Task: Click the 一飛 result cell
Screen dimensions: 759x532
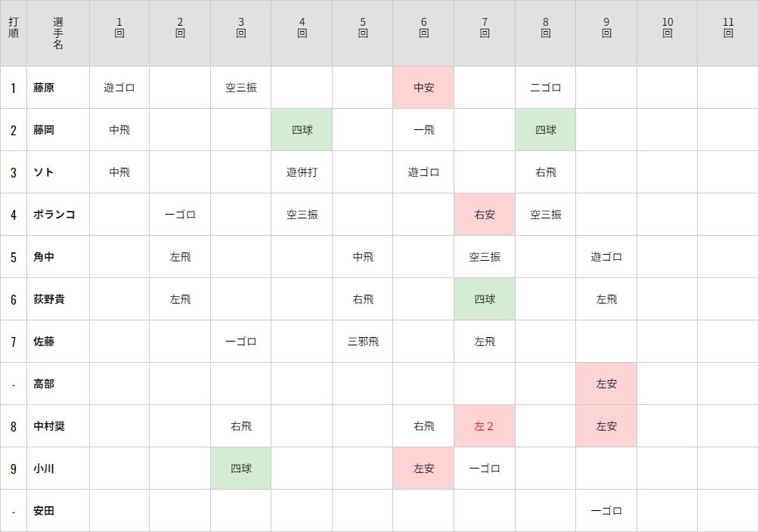Action: tap(423, 130)
